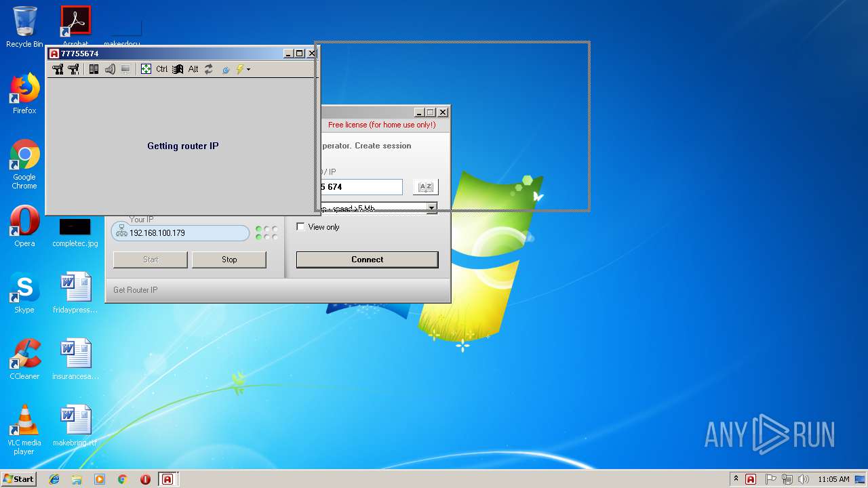Open the Recycle Bin desktop icon
This screenshot has height=488, width=868.
point(24,27)
